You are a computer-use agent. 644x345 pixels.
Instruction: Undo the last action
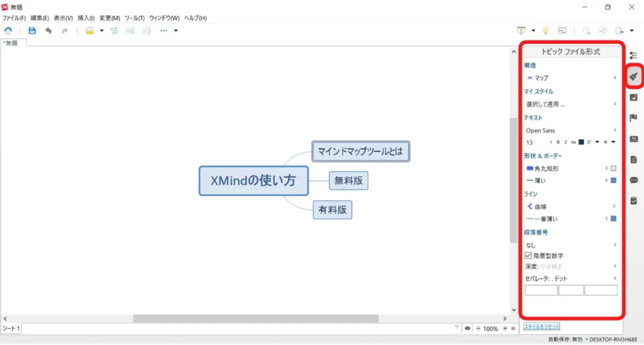48,31
